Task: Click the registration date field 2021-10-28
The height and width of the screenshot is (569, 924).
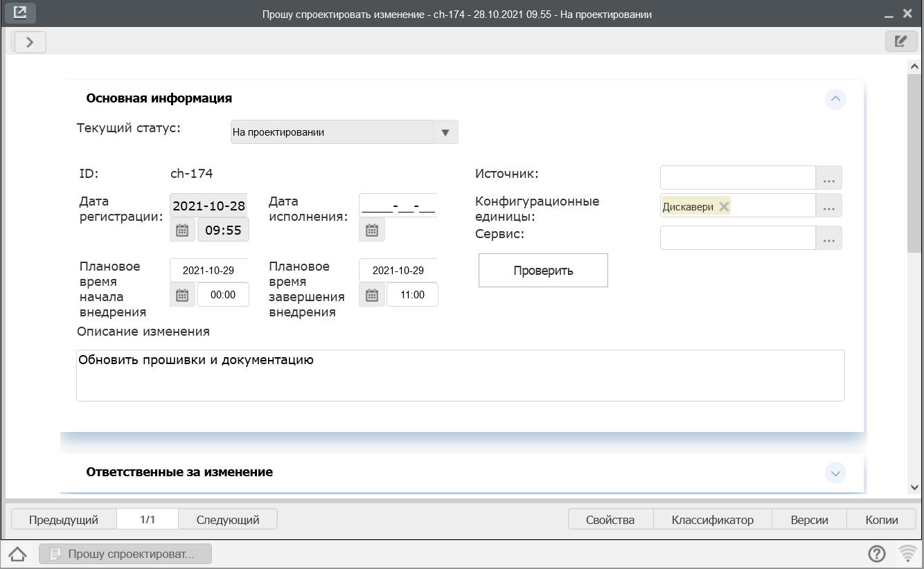Action: pyautogui.click(x=208, y=206)
